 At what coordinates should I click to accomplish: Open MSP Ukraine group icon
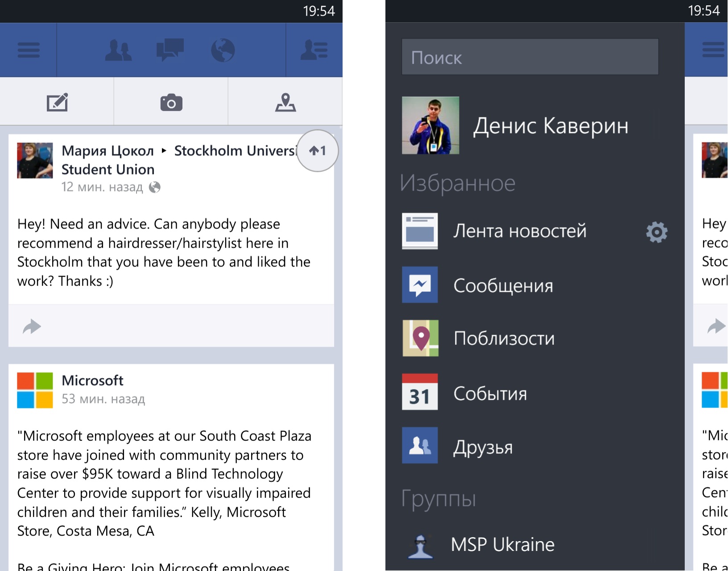[x=420, y=546]
